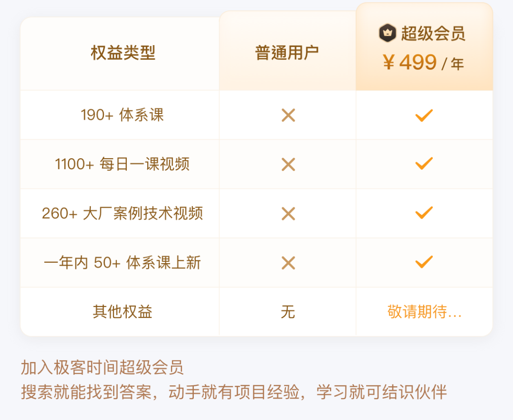Image resolution: width=513 pixels, height=420 pixels.
Task: Click the 190+ 体系课 benefit label
Action: pyautogui.click(x=122, y=115)
